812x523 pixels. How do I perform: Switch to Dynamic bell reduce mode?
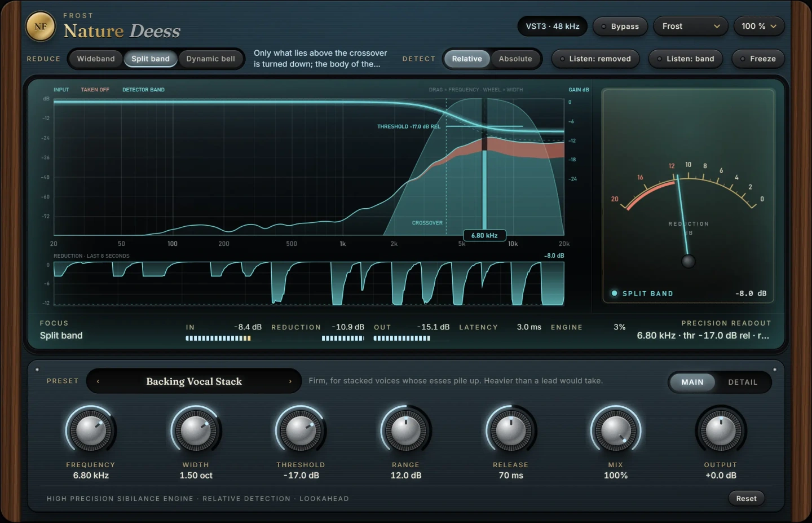(211, 59)
